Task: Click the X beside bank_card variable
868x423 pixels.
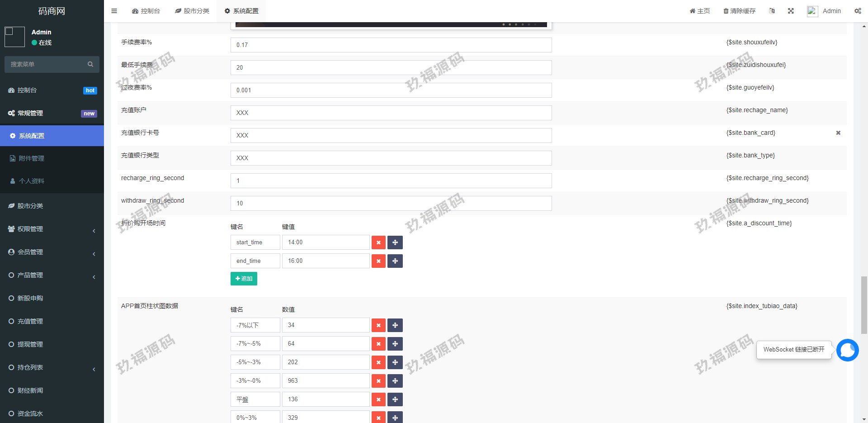Action: 838,133
